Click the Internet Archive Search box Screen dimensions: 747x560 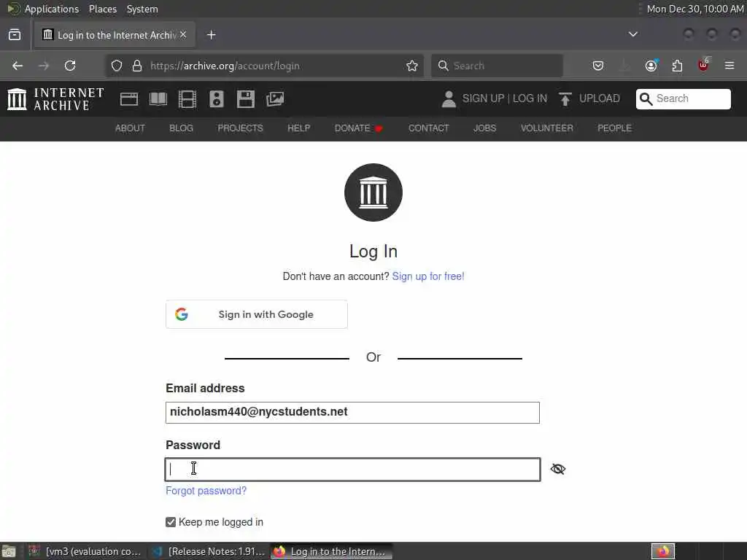[x=683, y=98]
